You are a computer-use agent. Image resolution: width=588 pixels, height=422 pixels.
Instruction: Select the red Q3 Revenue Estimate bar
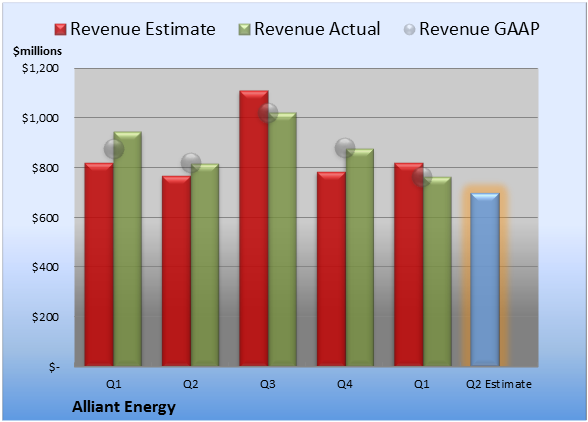[254, 228]
